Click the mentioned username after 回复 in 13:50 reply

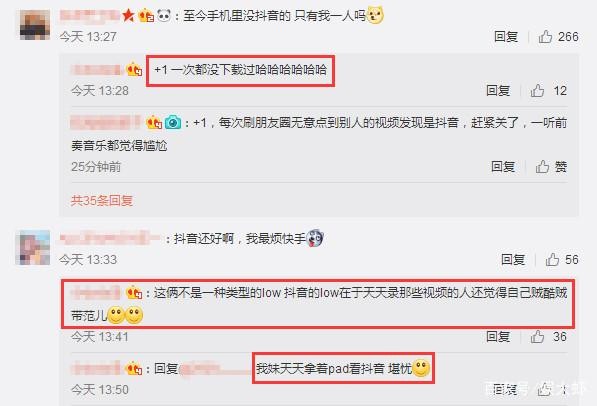pos(216,369)
